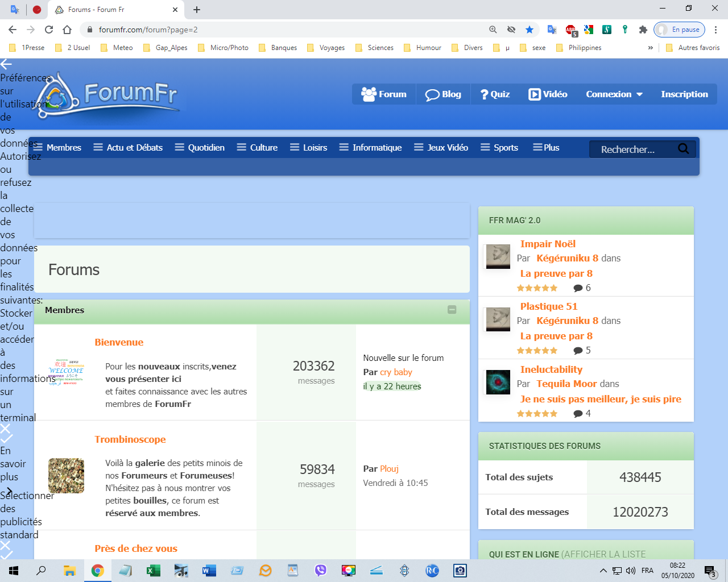This screenshot has width=728, height=582.
Task: Open the Près de chez vous forum
Action: point(136,548)
